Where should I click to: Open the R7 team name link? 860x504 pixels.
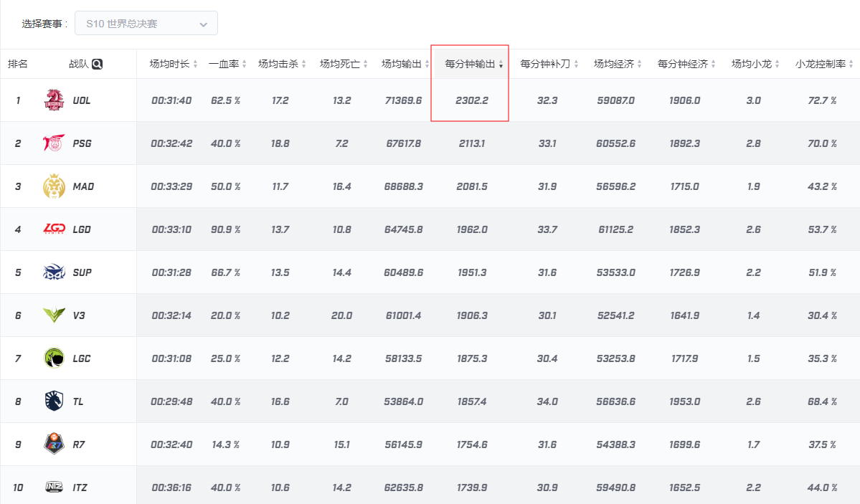click(79, 444)
